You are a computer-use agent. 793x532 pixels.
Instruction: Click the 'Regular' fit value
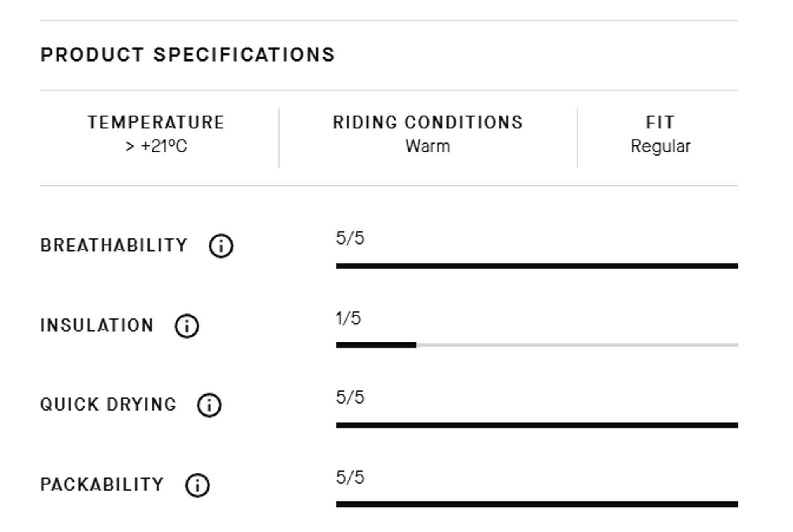pyautogui.click(x=660, y=146)
